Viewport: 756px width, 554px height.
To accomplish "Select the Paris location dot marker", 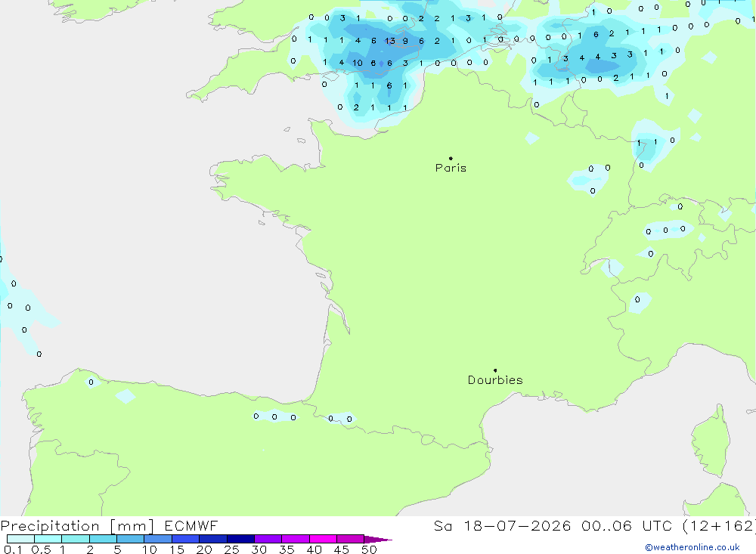I will [451, 158].
